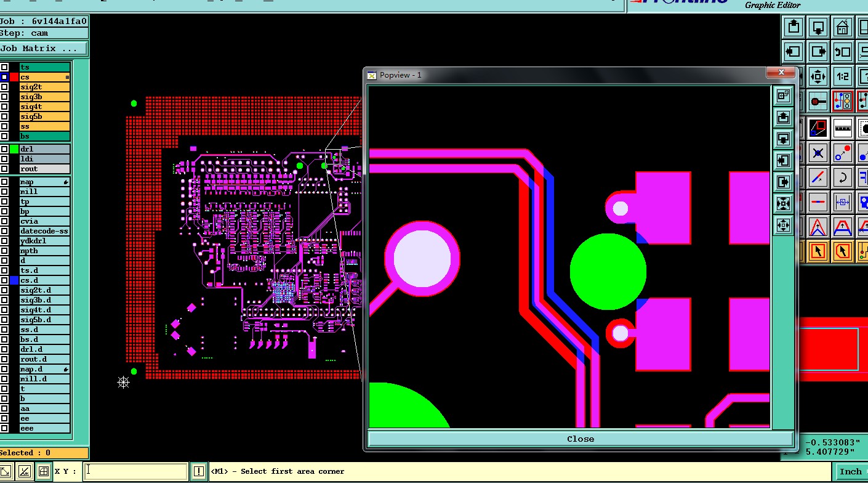This screenshot has height=483, width=868.
Task: Click the blue X delete feature icon
Action: [x=818, y=153]
